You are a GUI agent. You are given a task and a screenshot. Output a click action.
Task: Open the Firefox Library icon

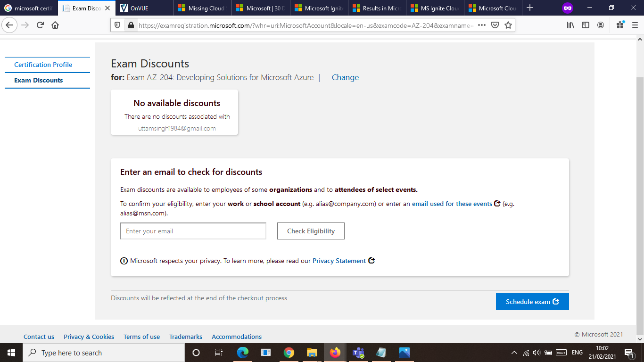570,25
